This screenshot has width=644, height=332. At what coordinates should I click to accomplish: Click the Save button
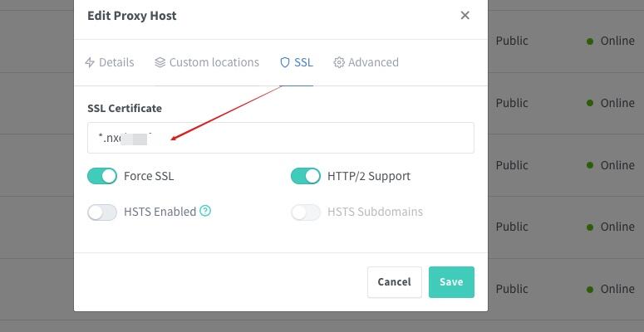451,282
